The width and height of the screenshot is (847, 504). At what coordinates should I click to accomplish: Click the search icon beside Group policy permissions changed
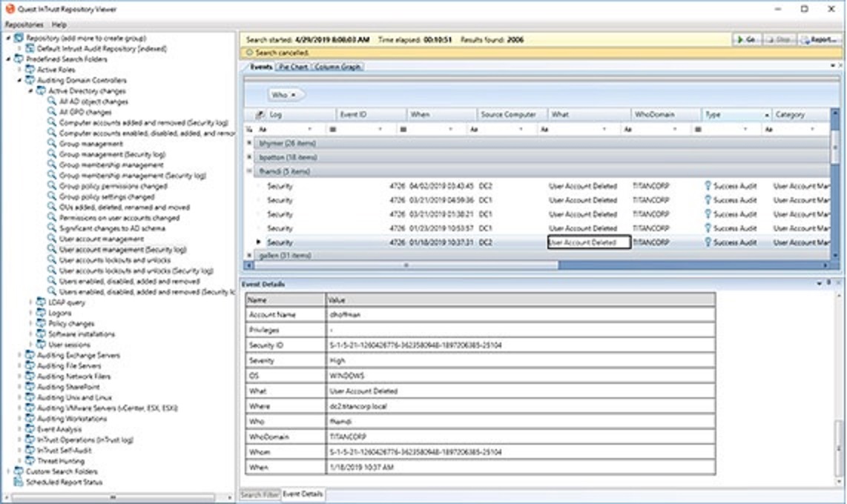point(51,185)
